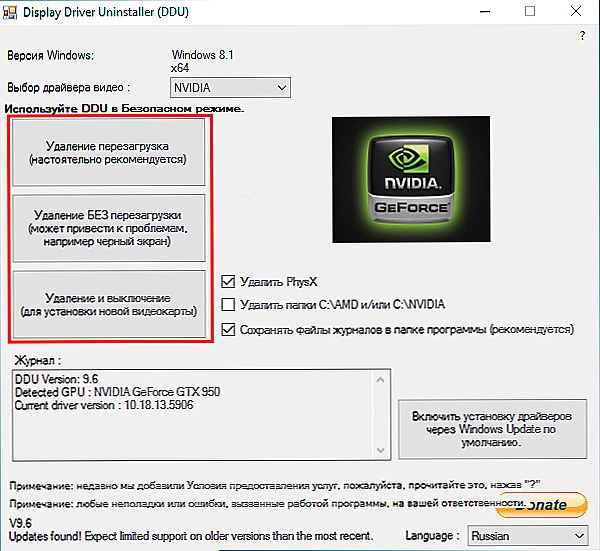Enable Удалить папки C:\AMD и/или C:\NVIDIA checkbox
This screenshot has width=600, height=551.
click(228, 305)
